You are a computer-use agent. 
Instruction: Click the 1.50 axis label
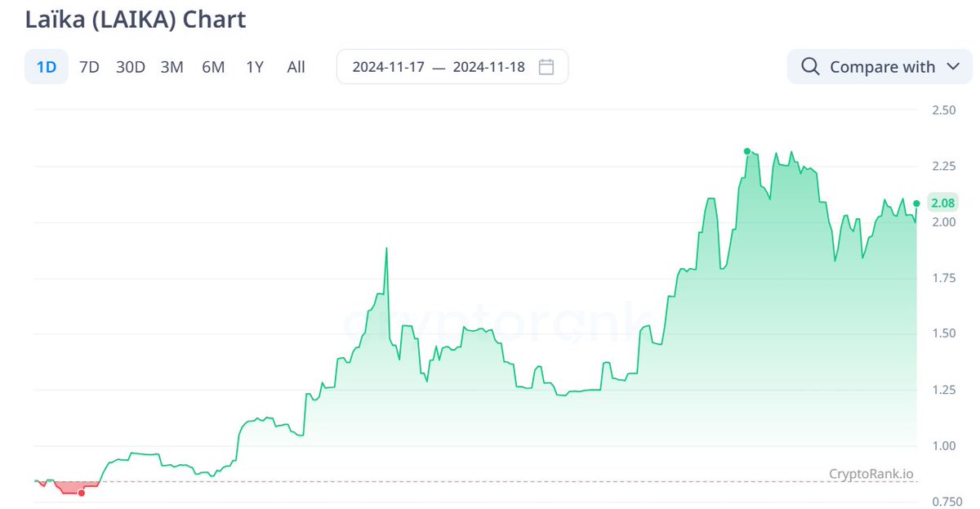(943, 333)
